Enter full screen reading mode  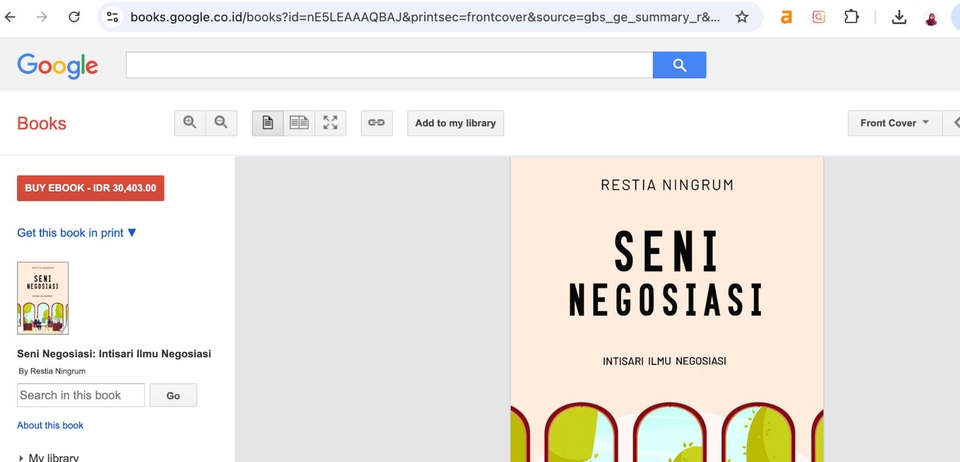click(x=331, y=123)
